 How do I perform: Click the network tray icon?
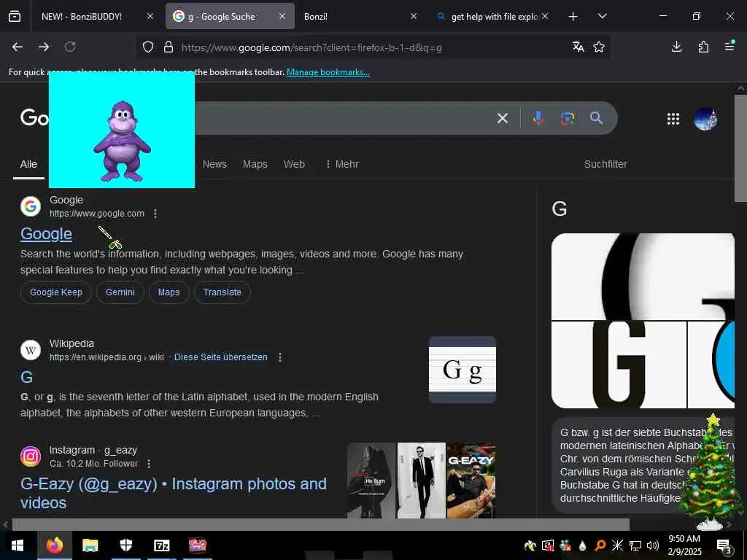[635, 545]
